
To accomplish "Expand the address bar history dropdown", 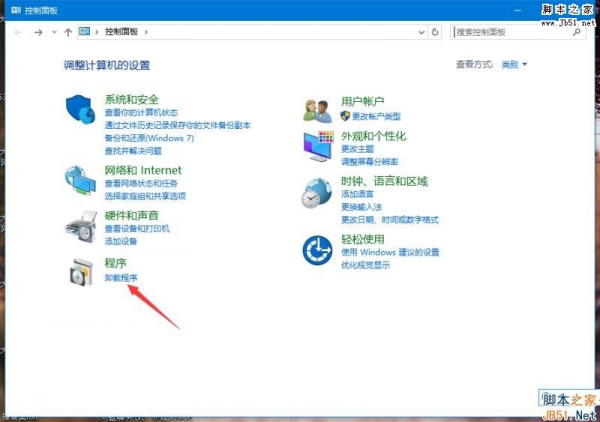I will tap(421, 32).
